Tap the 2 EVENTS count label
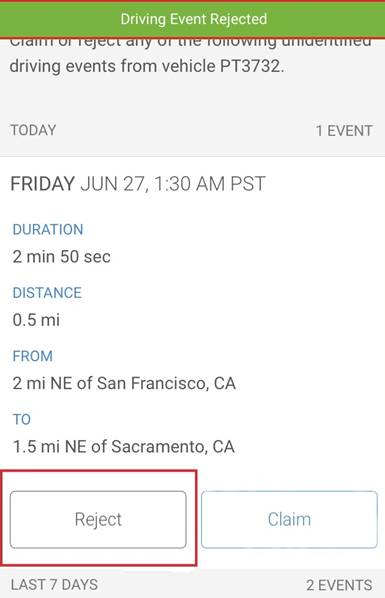 coord(339,585)
